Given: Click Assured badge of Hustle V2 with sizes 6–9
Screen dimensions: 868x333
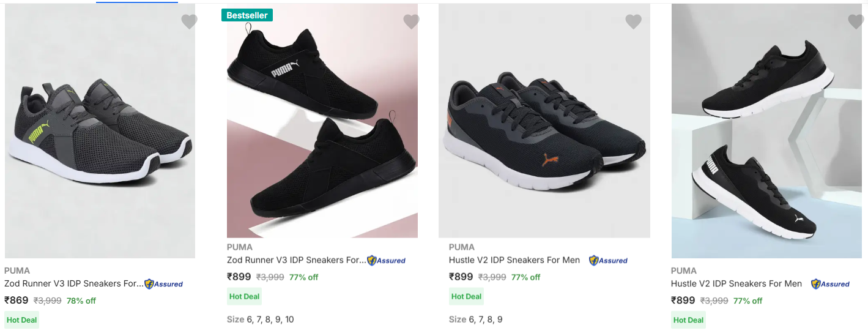Looking at the screenshot, I should pos(608,260).
